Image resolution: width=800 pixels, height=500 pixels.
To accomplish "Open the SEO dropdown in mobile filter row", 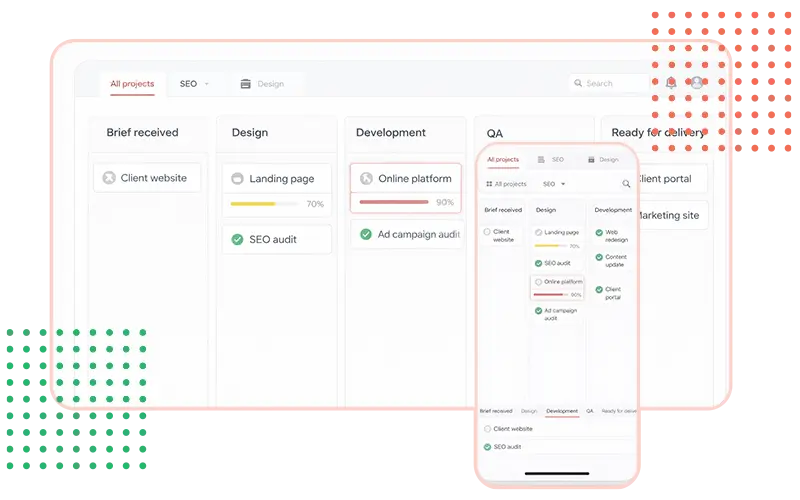I will coord(554,184).
